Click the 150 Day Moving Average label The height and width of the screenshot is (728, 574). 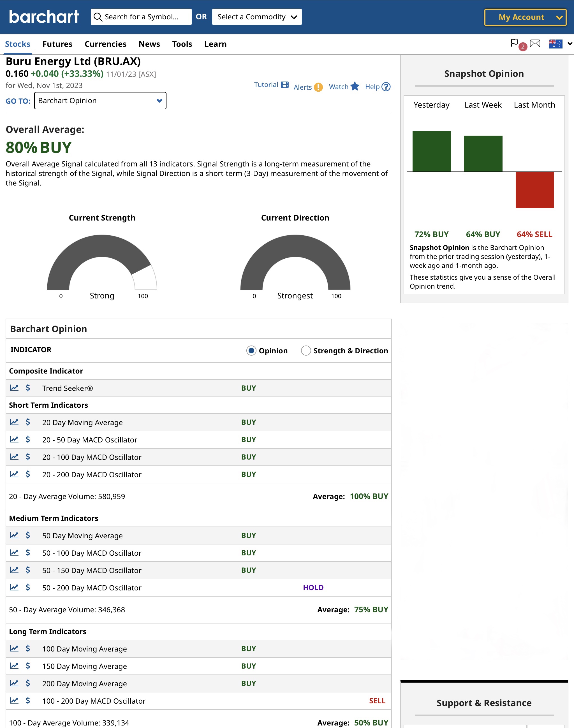pos(85,666)
